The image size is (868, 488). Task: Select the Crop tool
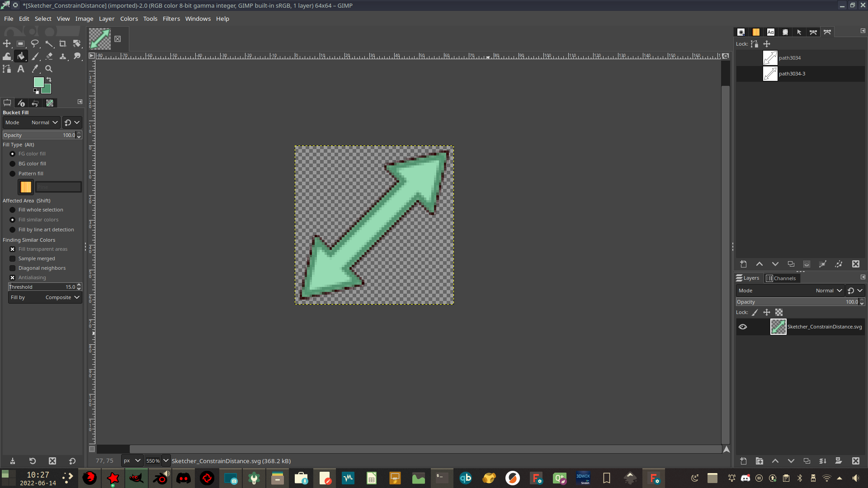click(x=63, y=43)
